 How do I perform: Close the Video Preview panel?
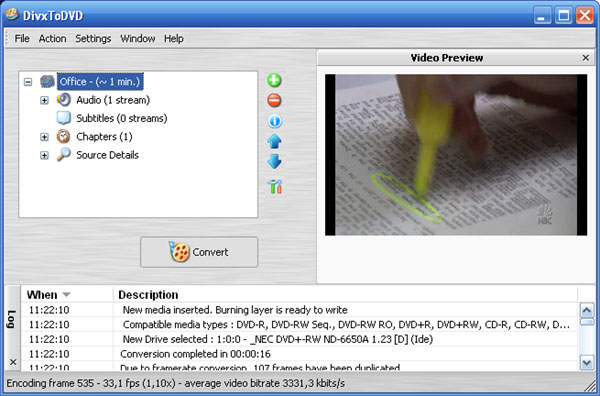click(585, 58)
